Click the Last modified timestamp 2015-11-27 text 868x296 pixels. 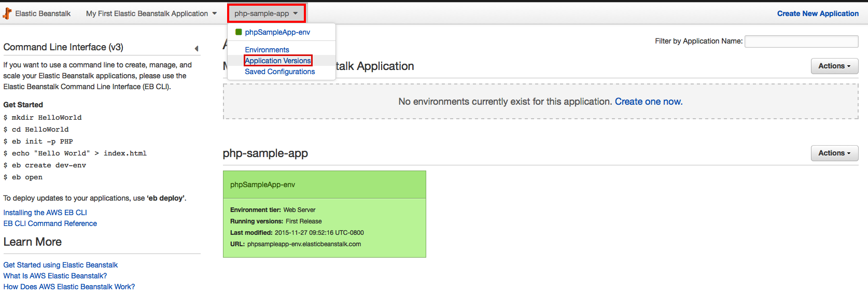click(319, 233)
